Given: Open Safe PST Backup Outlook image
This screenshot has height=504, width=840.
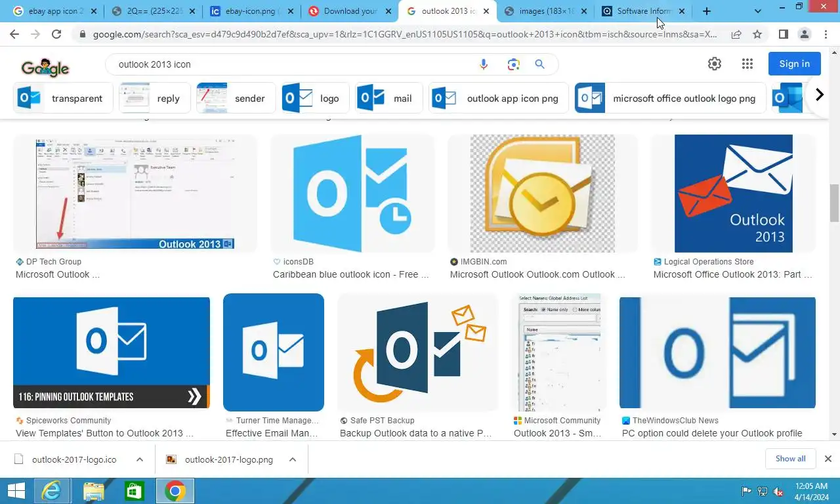Looking at the screenshot, I should [x=418, y=352].
